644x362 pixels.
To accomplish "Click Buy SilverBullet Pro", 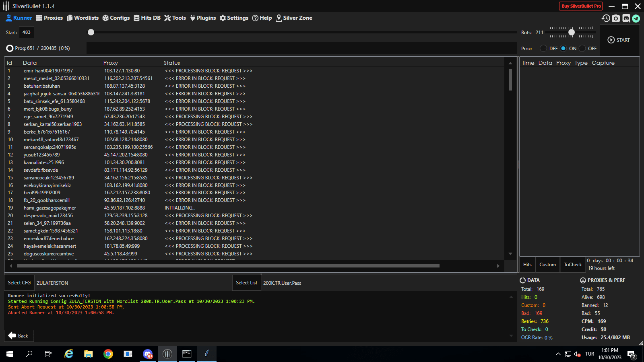I will point(581,6).
